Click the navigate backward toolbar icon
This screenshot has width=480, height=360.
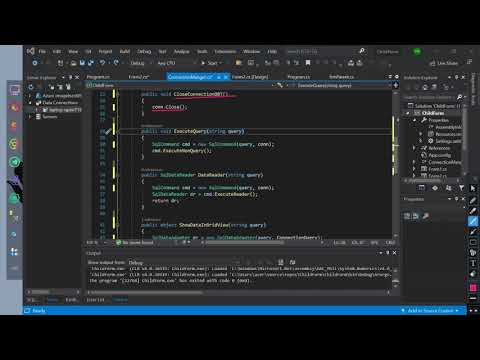click(x=35, y=63)
